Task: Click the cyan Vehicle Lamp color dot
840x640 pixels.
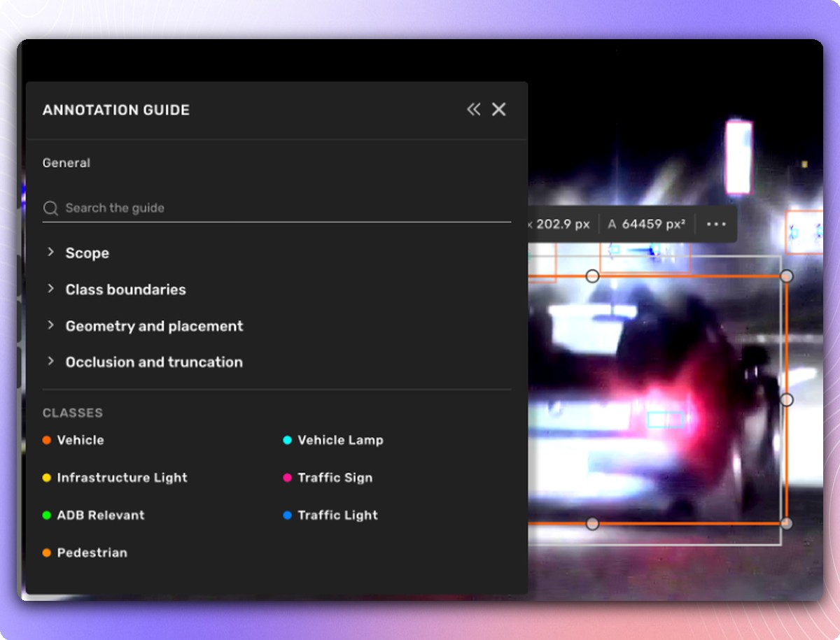Action: tap(288, 440)
